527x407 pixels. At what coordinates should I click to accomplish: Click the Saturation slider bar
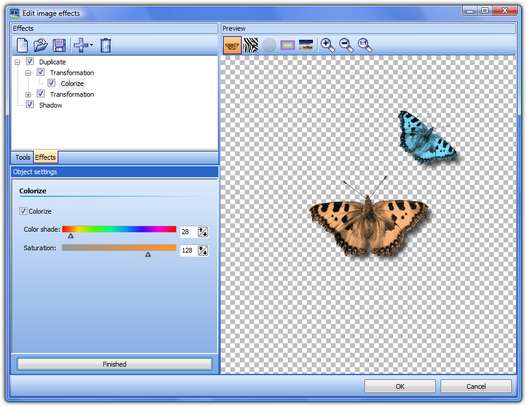[119, 248]
